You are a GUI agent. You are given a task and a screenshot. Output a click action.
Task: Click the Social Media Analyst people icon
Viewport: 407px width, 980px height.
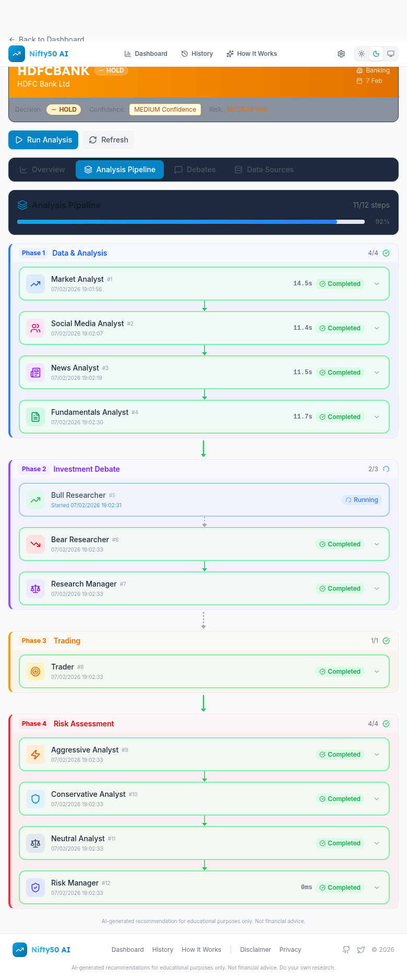click(x=35, y=328)
